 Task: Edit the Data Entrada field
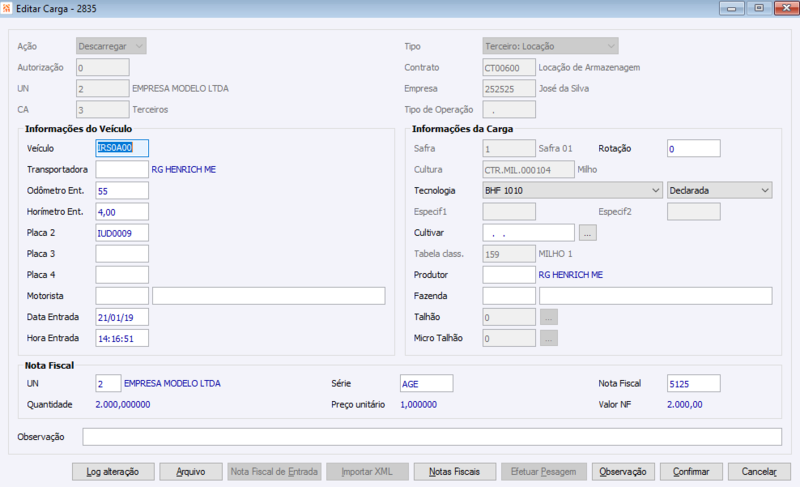122,317
